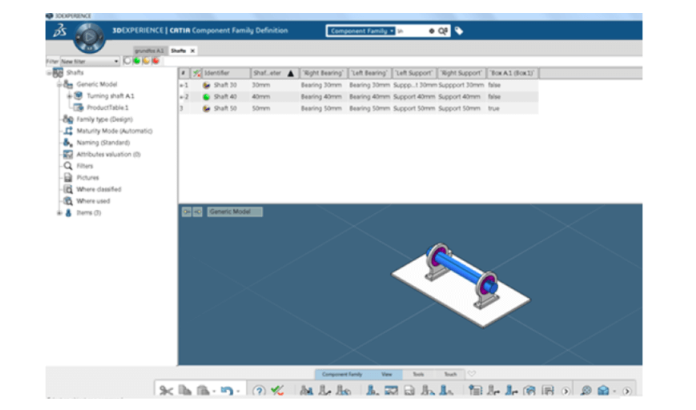696x410 pixels.
Task: Open the Touch toolbar tab
Action: [x=450, y=375]
